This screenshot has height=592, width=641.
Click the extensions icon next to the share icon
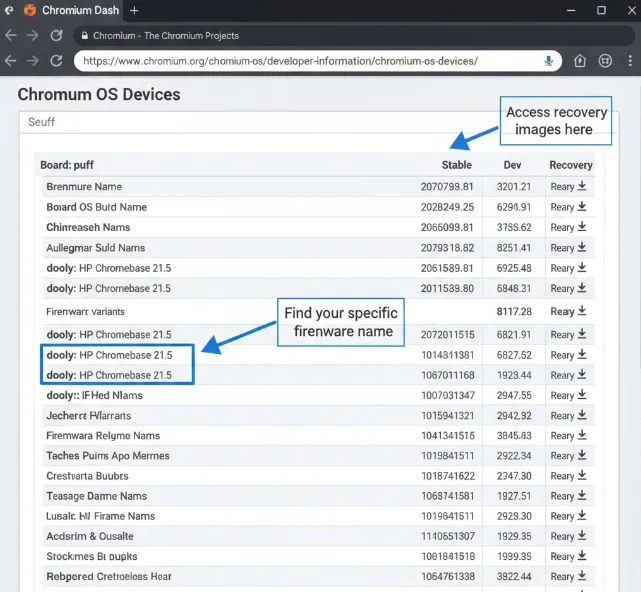tap(605, 61)
